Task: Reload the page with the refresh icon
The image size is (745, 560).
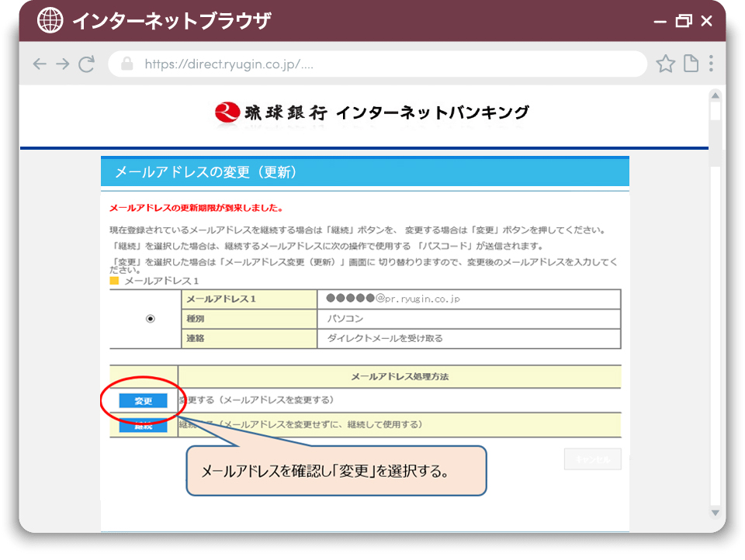Action: click(87, 64)
